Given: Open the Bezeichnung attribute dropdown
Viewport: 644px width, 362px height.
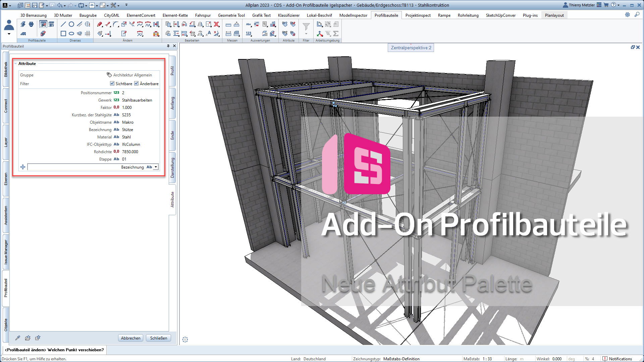Looking at the screenshot, I should coord(156,167).
